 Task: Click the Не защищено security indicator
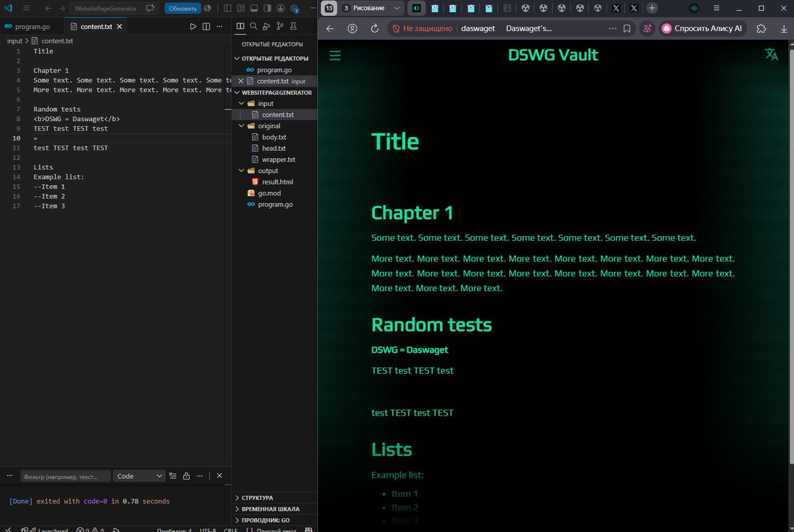coord(422,29)
